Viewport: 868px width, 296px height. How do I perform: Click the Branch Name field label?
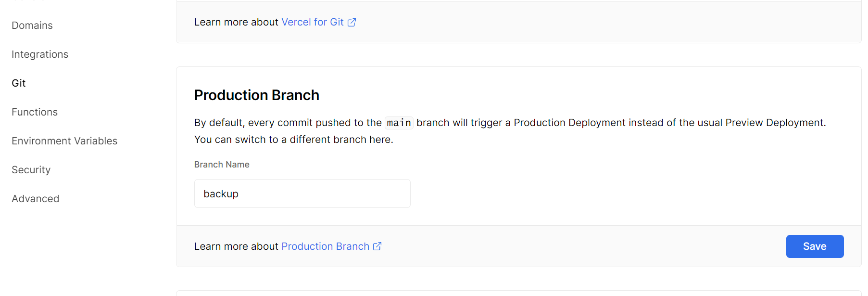click(x=222, y=165)
